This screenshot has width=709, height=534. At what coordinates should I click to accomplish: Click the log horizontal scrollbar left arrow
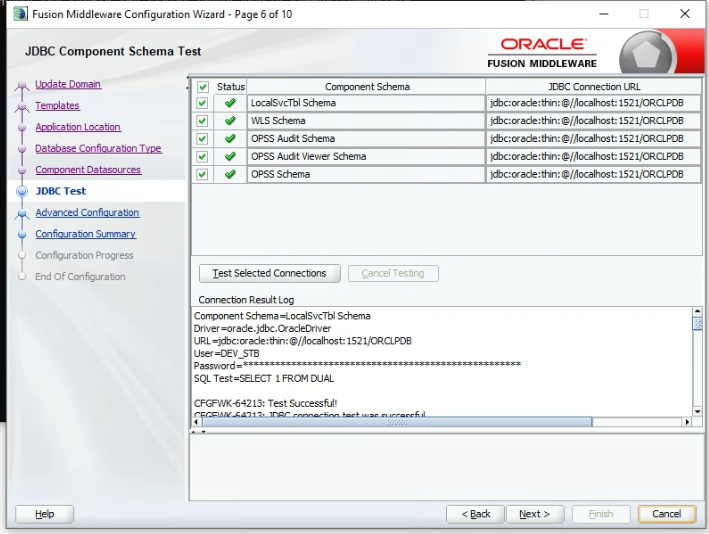tap(196, 422)
